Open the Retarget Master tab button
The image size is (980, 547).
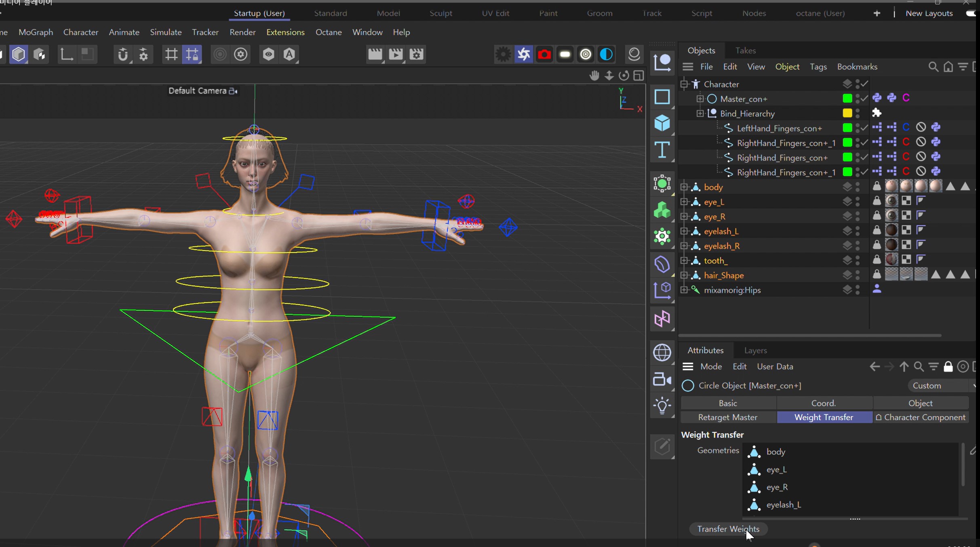(x=728, y=417)
